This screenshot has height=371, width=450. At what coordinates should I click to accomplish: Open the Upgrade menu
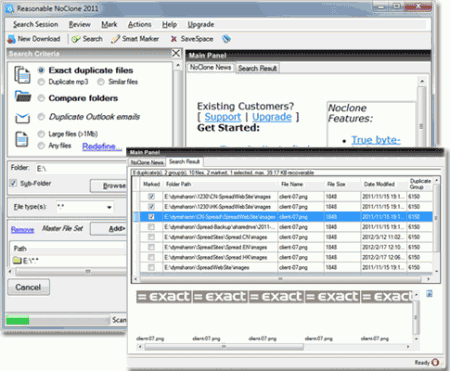tap(200, 24)
